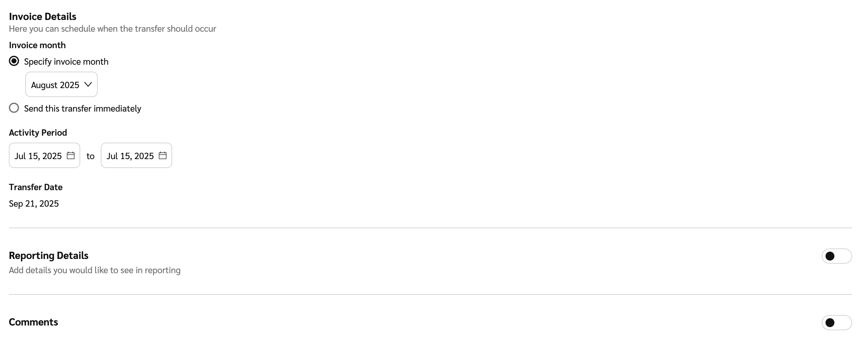Expand the Comments section heading

33,322
